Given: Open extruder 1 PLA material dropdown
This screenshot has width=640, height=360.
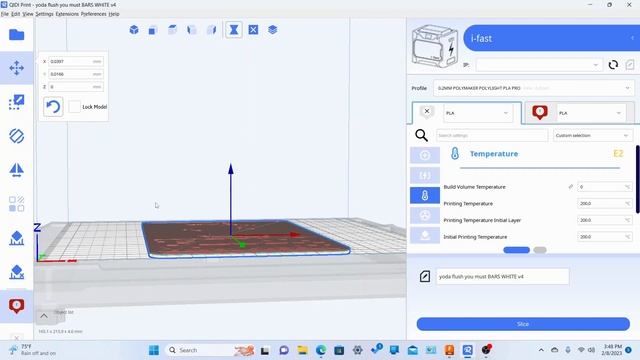Looking at the screenshot, I should click(478, 113).
